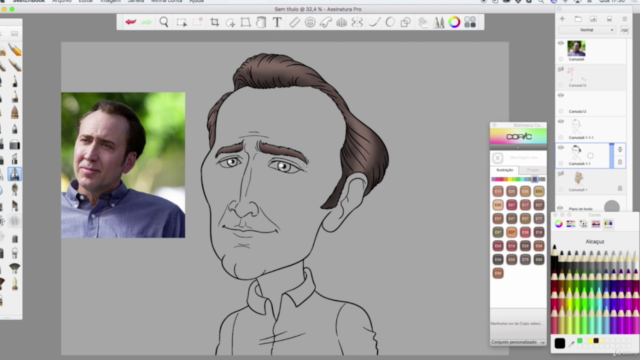
Task: Open the Color Editor wheel icon
Action: point(454,22)
